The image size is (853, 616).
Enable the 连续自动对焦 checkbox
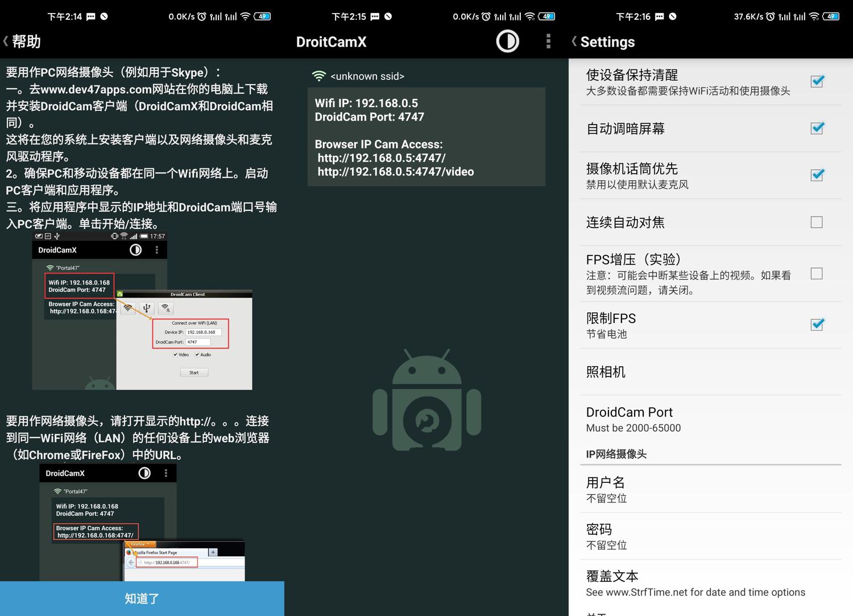[x=817, y=222]
